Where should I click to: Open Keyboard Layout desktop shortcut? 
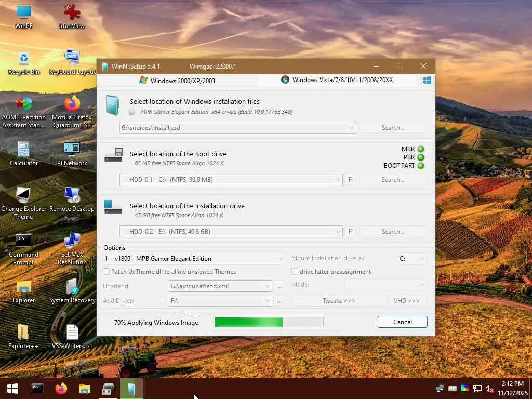(x=72, y=62)
